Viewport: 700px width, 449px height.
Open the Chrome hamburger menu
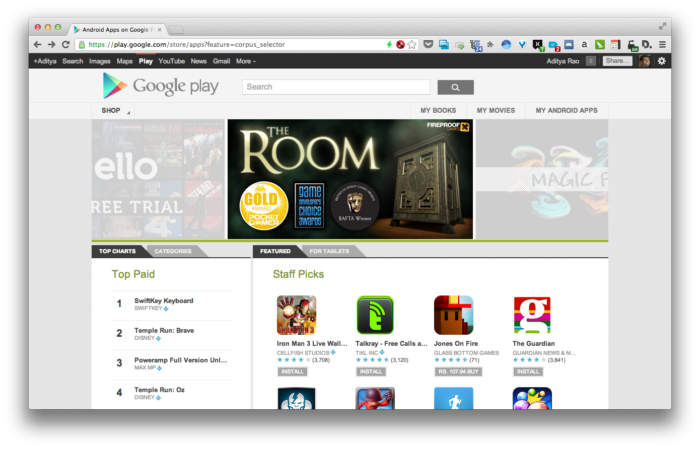pyautogui.click(x=662, y=45)
